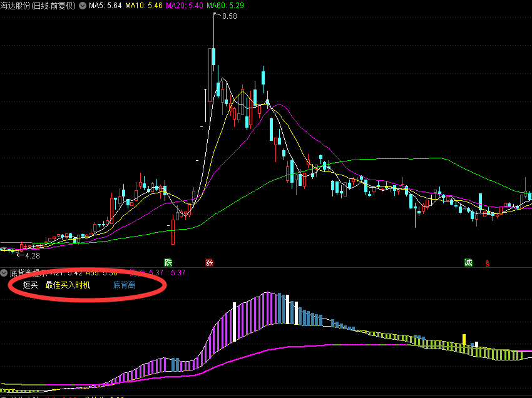The height and width of the screenshot is (398, 532).
Task: Click the 短买 legend label
Action: [x=30, y=285]
